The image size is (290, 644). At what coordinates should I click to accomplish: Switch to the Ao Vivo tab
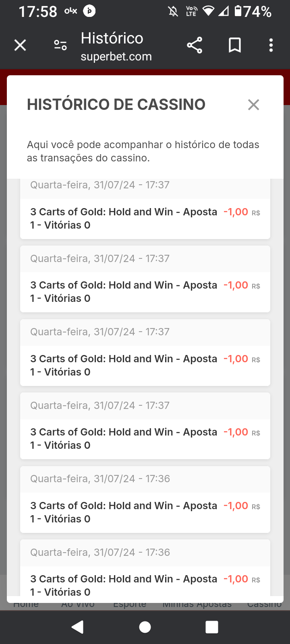(78, 605)
